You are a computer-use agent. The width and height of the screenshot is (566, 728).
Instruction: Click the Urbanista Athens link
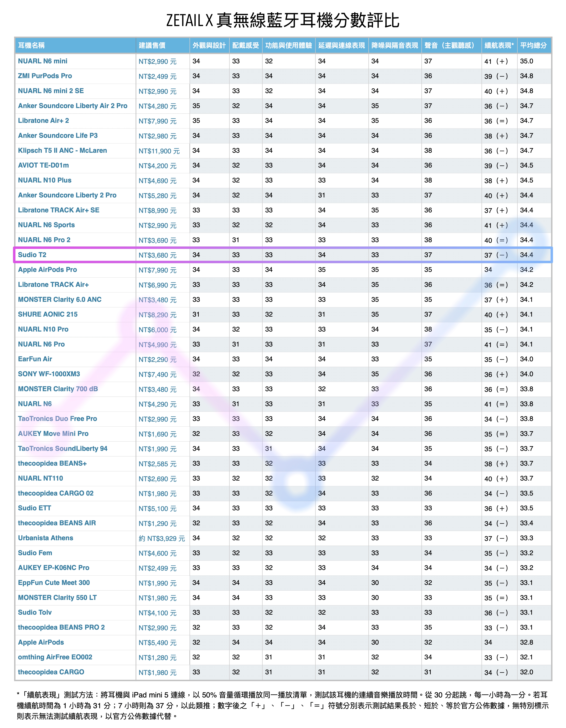(46, 538)
